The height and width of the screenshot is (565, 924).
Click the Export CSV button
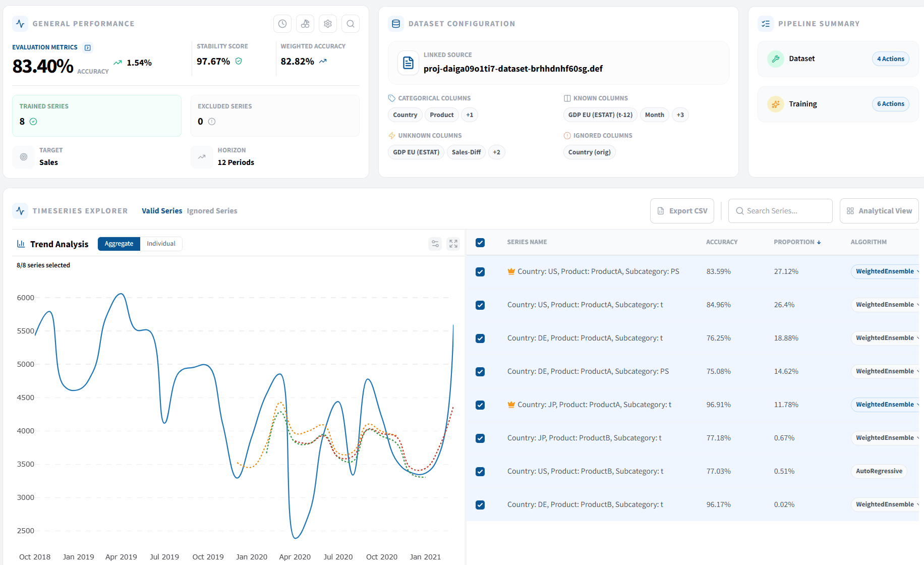(x=682, y=211)
